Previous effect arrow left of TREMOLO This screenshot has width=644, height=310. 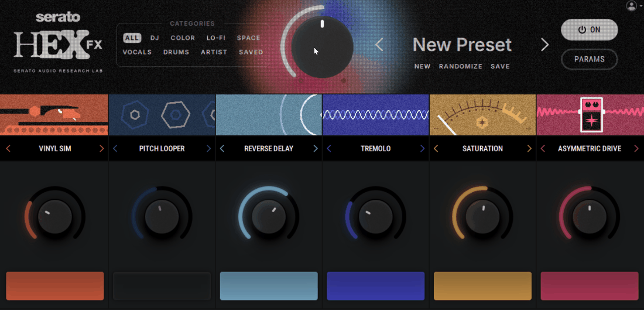(x=328, y=148)
